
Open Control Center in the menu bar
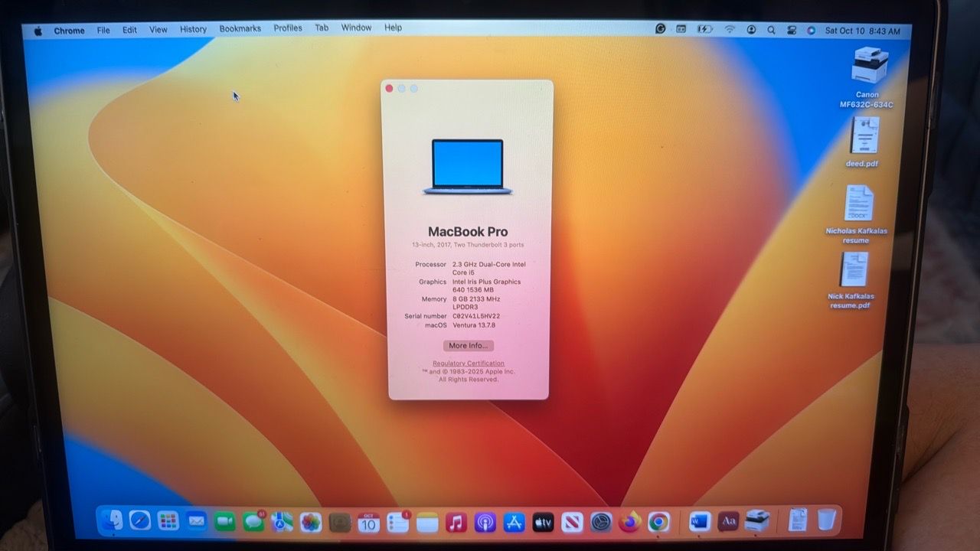click(791, 31)
